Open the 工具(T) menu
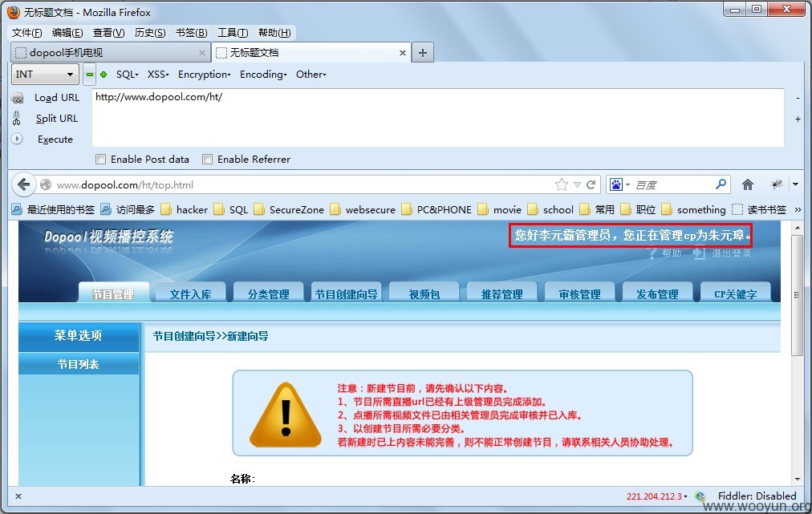The height and width of the screenshot is (514, 812). 233,33
